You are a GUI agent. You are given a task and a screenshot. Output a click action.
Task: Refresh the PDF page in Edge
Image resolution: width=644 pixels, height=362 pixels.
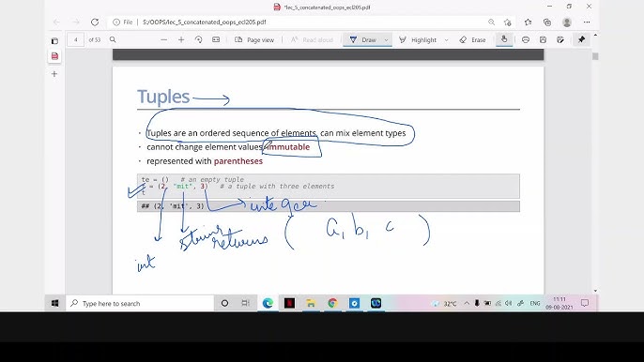(x=95, y=23)
